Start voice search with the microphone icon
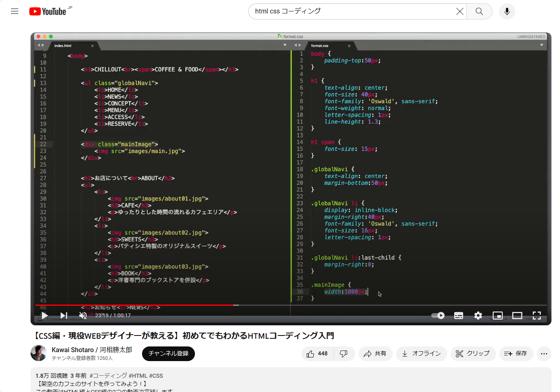This screenshot has height=392, width=560. (x=507, y=11)
